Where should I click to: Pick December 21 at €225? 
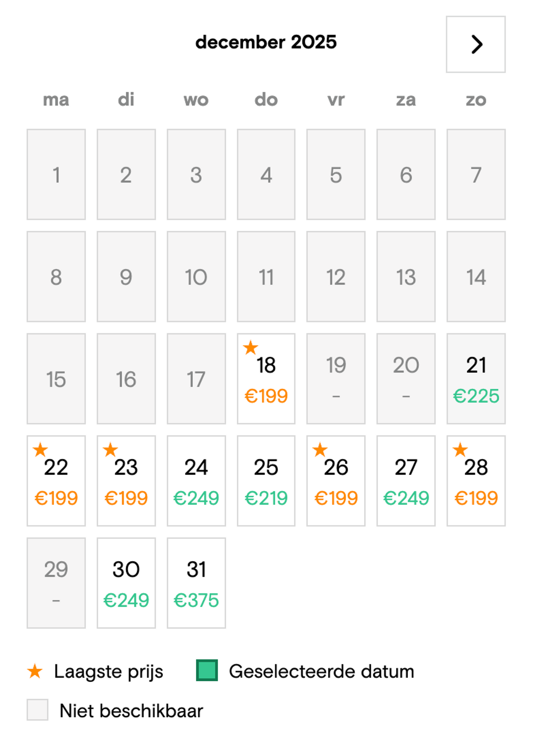tap(476, 379)
